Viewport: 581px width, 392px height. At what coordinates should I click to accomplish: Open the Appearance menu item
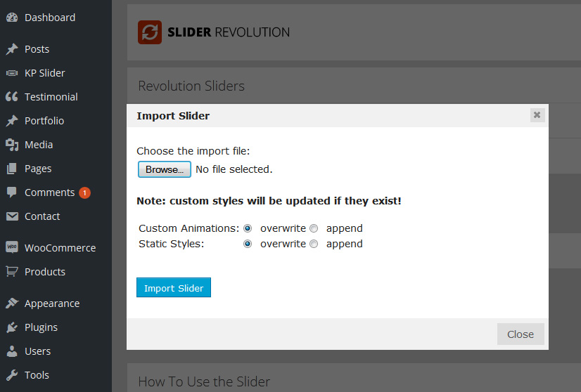51,303
